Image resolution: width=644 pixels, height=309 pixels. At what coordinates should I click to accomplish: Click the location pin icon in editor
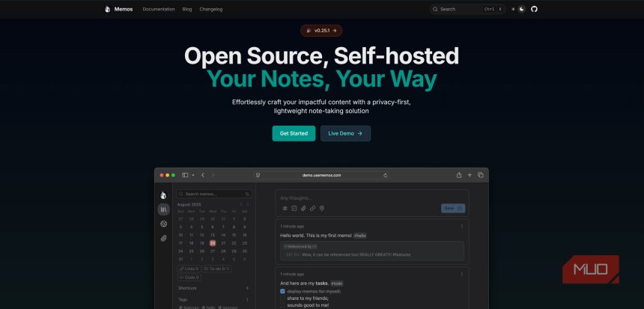322,208
